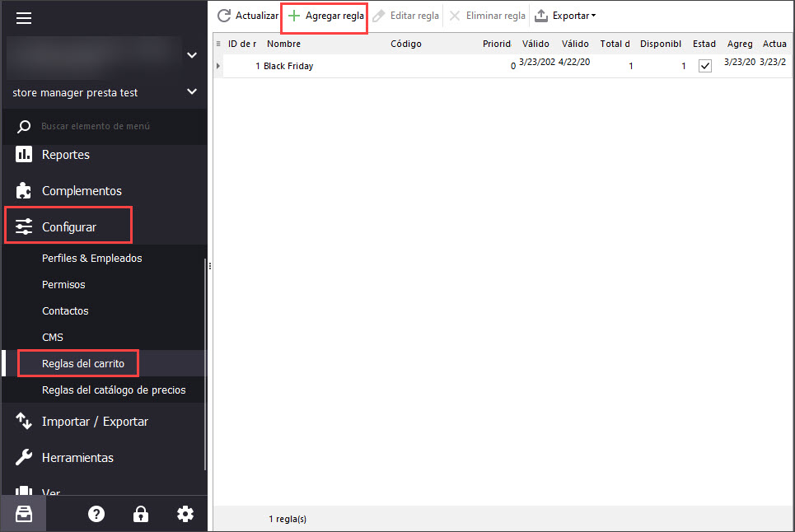Open Complementos menu section
795x532 pixels.
(82, 191)
